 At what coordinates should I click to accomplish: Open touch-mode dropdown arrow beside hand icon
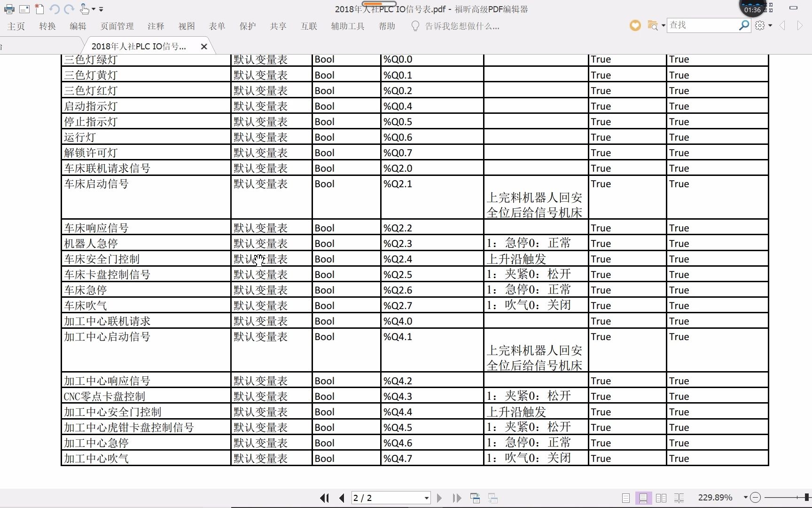[93, 9]
